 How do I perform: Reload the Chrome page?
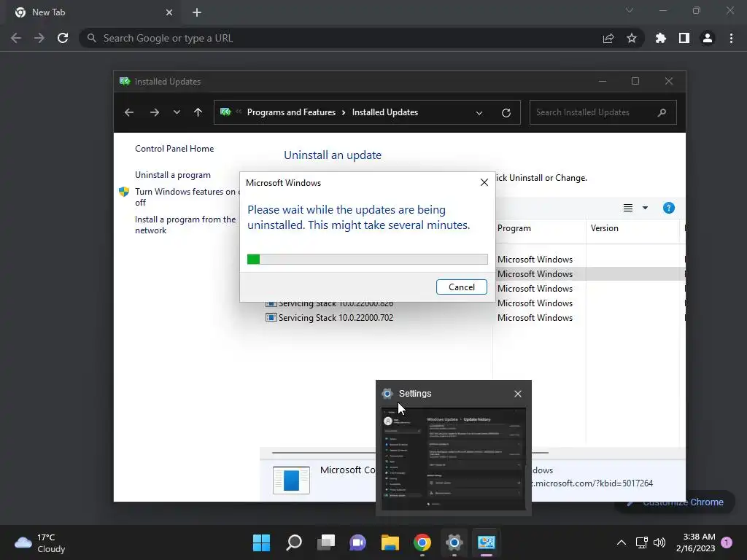[x=63, y=38]
